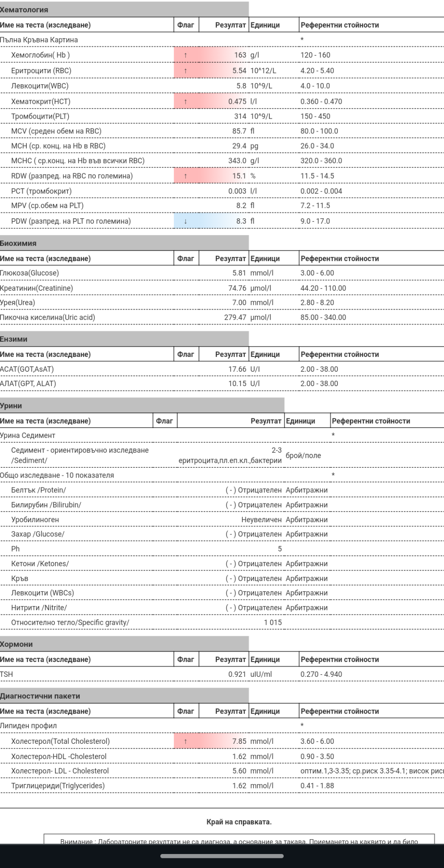Click the Урея(Urea) test name
The image size is (444, 868).
(x=17, y=303)
